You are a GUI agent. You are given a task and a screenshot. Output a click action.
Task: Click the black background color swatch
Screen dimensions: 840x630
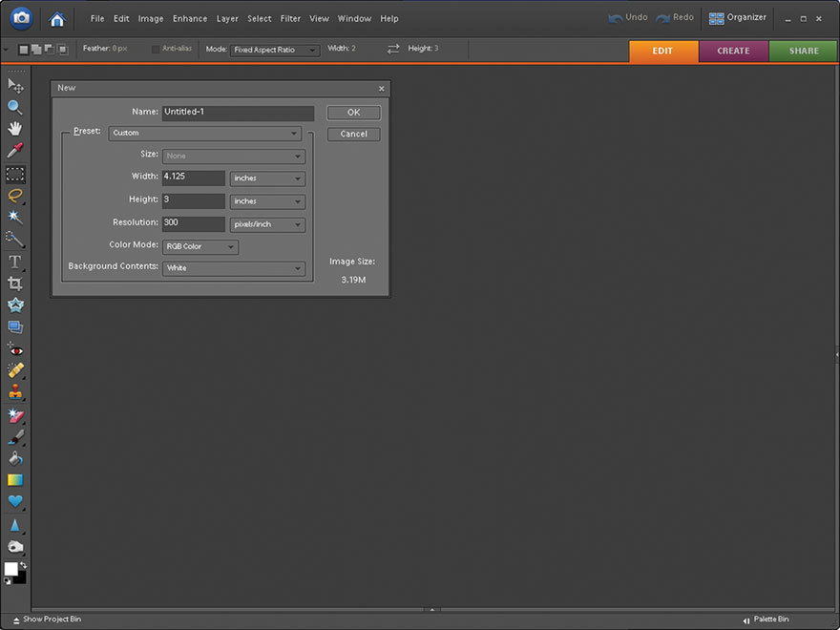click(x=21, y=578)
